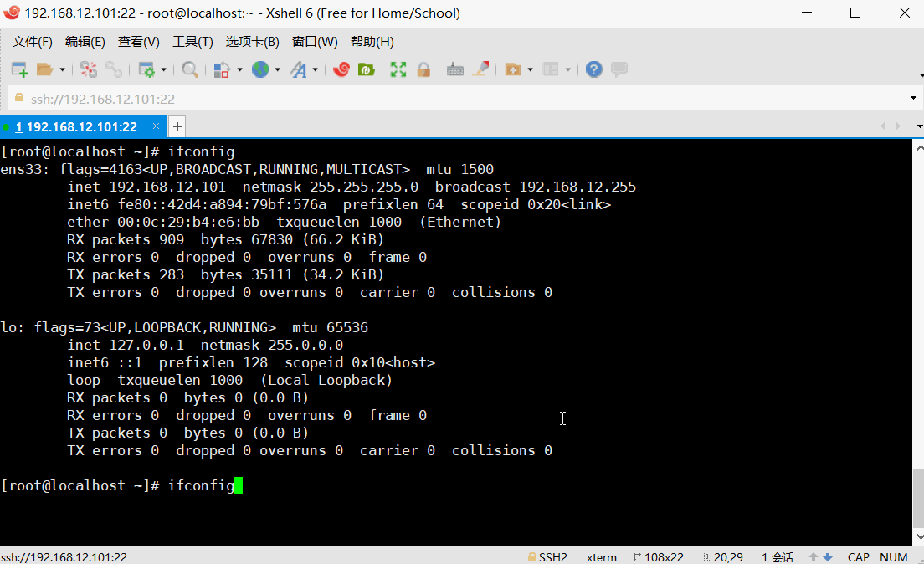924x564 pixels.
Task: Lock the screen
Action: pos(423,69)
